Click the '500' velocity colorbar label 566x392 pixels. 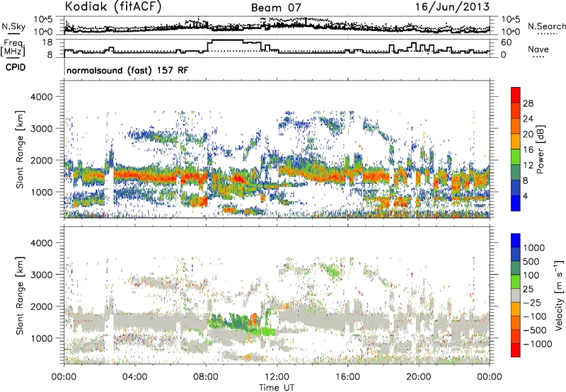pyautogui.click(x=531, y=262)
